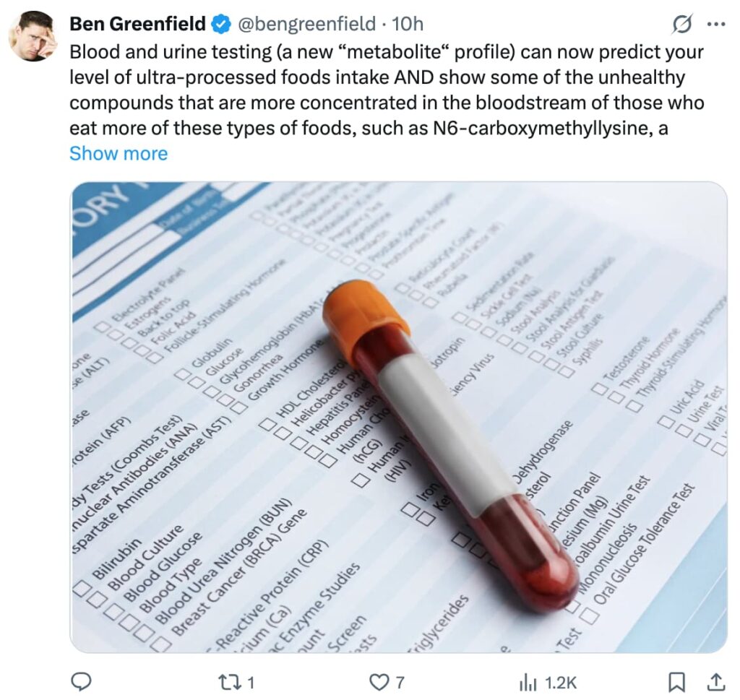740x700 pixels.
Task: Like the tweet with the heart icon
Action: 379,681
